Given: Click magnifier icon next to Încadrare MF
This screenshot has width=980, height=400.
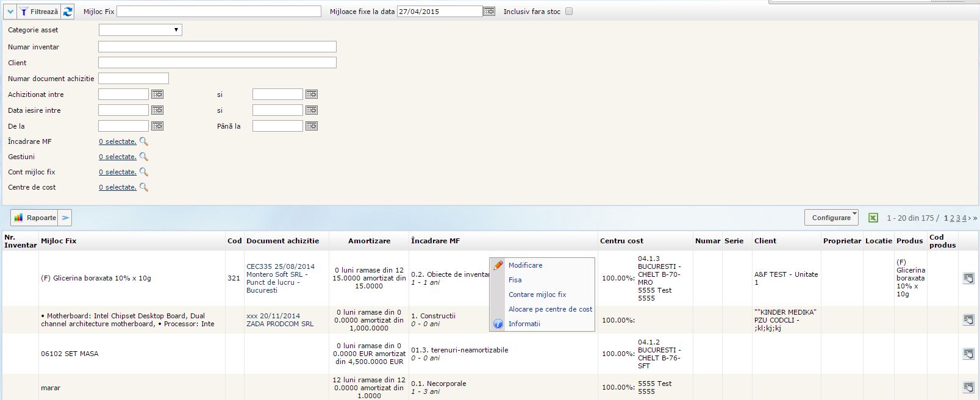Looking at the screenshot, I should [144, 141].
